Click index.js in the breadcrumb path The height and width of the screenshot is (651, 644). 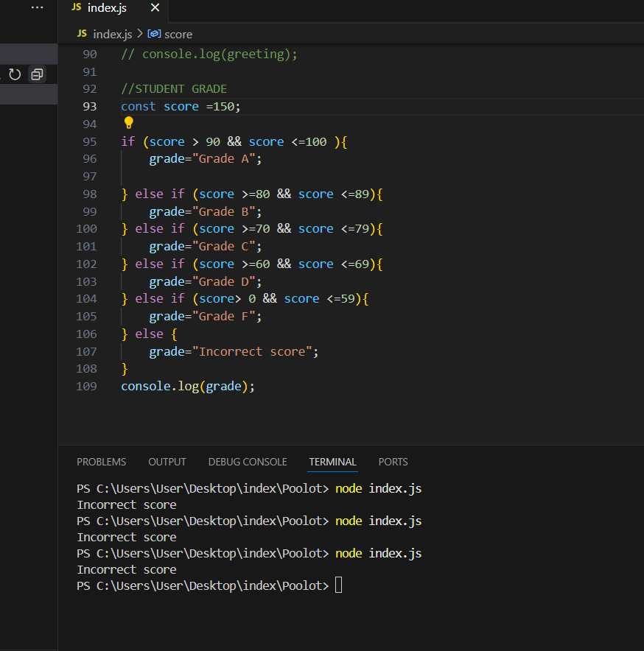113,34
